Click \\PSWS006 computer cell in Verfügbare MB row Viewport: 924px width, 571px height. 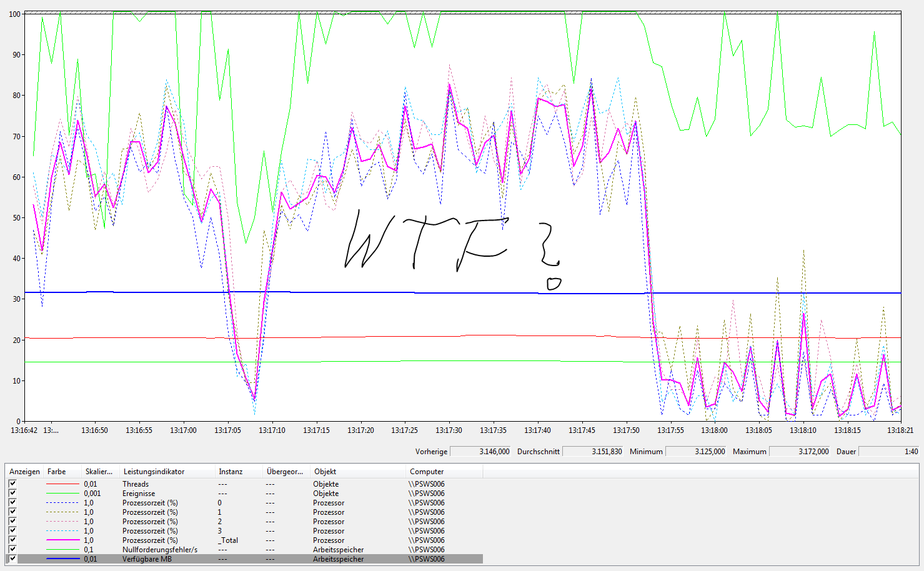427,559
